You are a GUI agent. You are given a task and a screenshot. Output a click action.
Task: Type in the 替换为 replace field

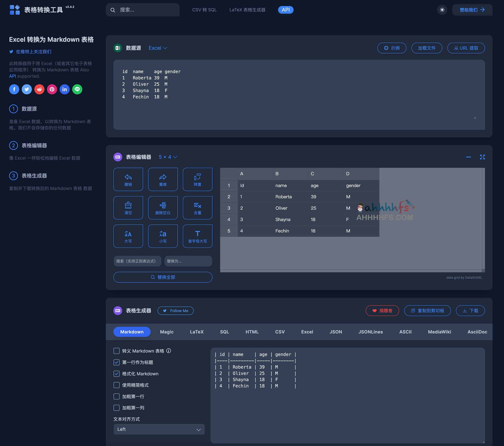[x=188, y=261]
